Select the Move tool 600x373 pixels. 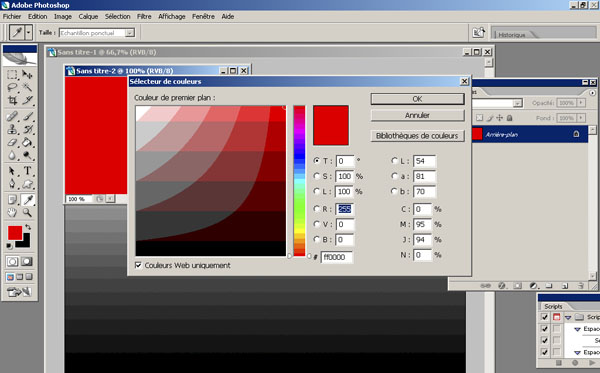point(27,75)
